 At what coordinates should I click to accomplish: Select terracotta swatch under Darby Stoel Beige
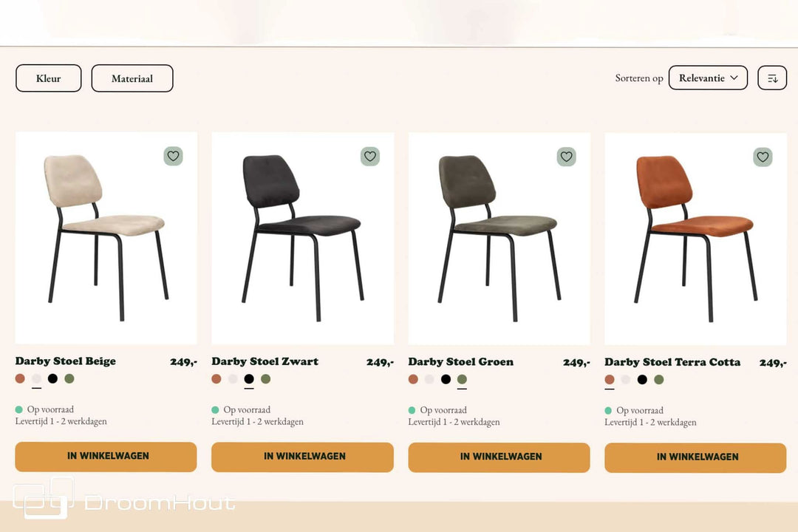20,378
